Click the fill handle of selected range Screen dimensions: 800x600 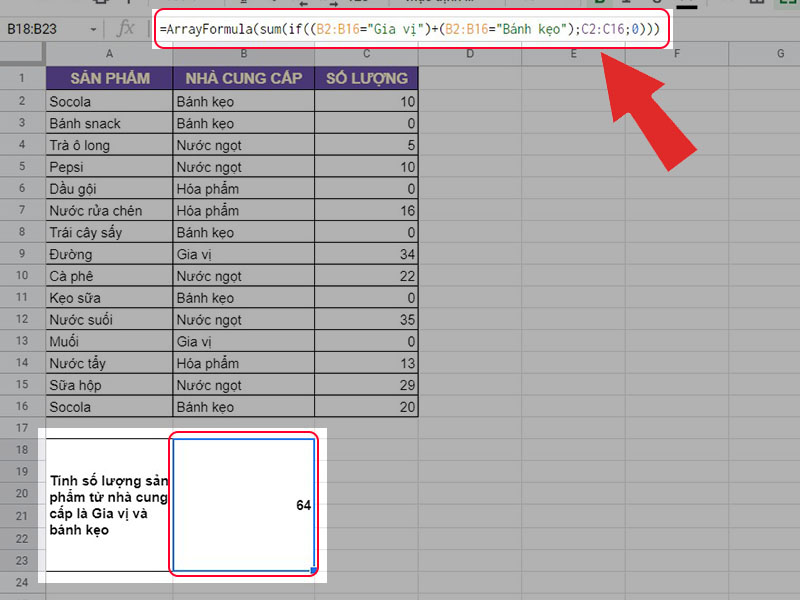[314, 571]
